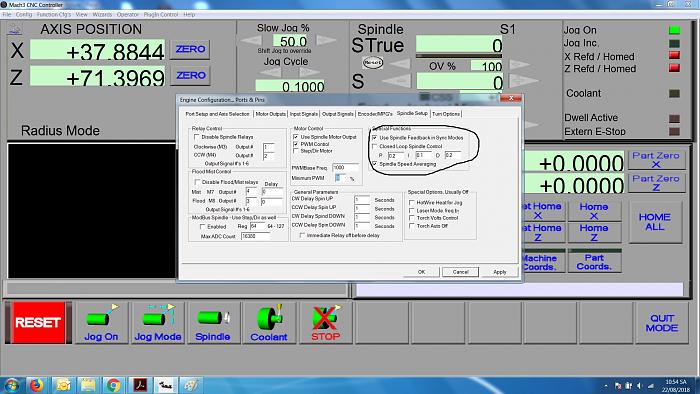Click the PWMBase Freq. input field
The height and width of the screenshot is (394, 700).
tap(346, 167)
